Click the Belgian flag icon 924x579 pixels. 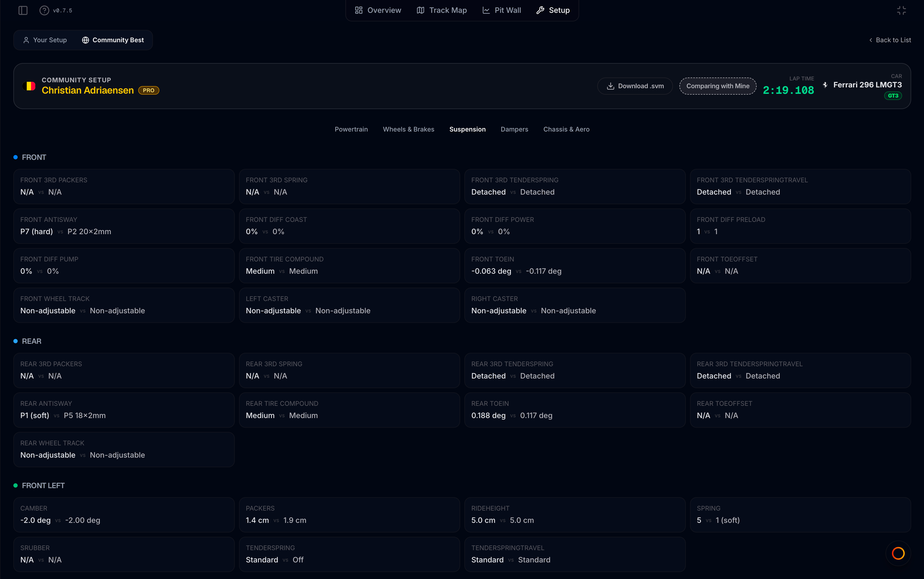pos(29,86)
